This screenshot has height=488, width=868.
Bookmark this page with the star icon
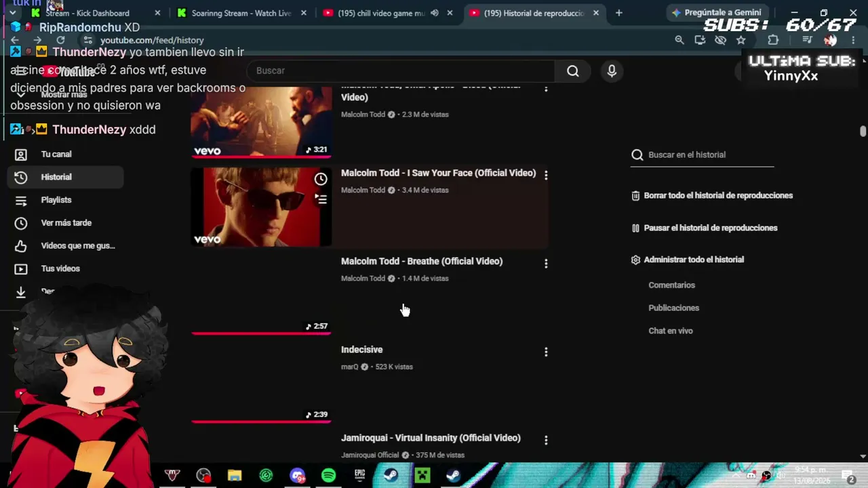741,40
